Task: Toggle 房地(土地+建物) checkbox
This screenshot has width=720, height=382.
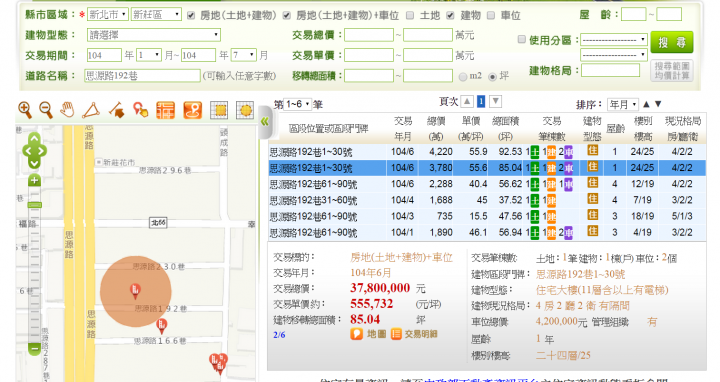Action: pyautogui.click(x=191, y=16)
